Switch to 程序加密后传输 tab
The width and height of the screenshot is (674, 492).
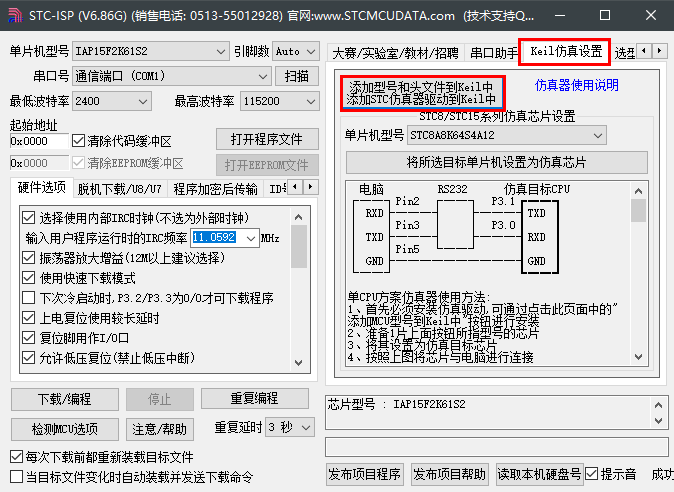pos(215,189)
